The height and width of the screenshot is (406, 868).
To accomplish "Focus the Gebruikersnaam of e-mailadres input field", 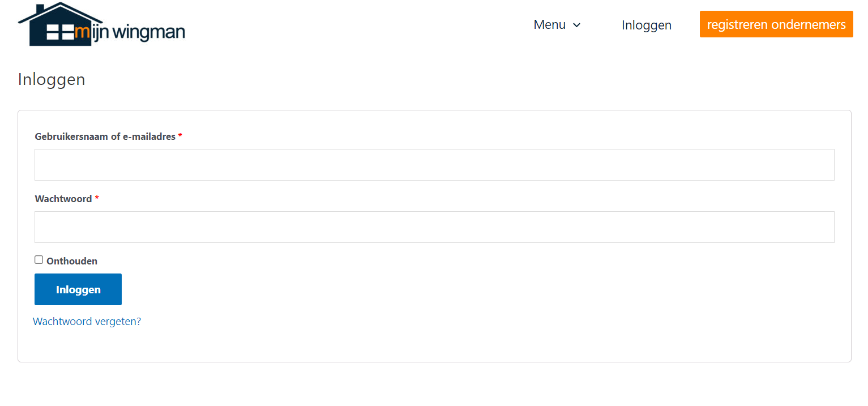I will 434,165.
